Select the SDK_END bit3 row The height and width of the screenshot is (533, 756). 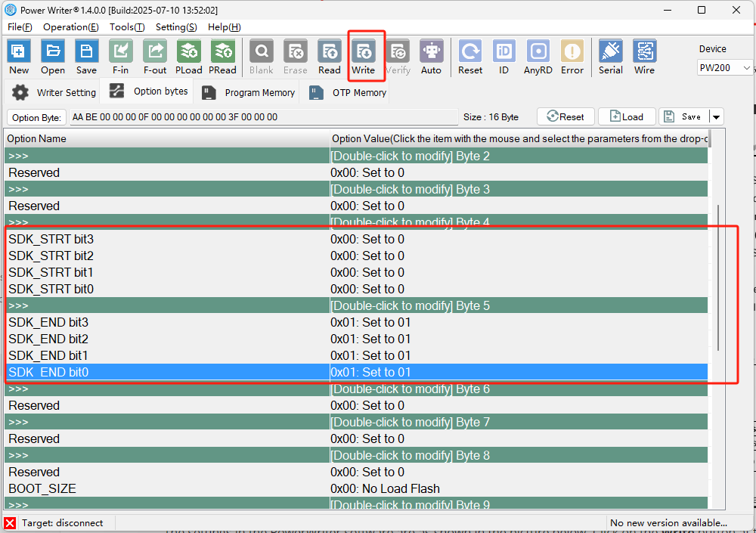coord(356,322)
